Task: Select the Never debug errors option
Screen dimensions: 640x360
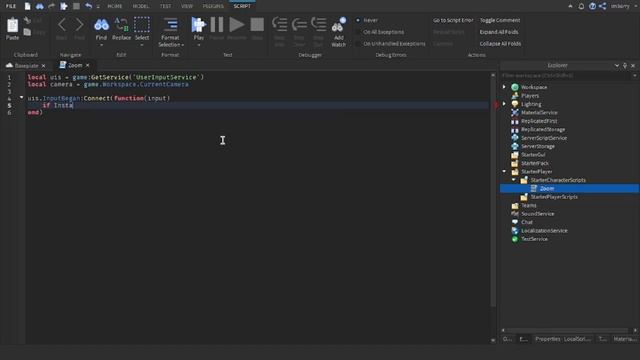Action: coord(358,20)
